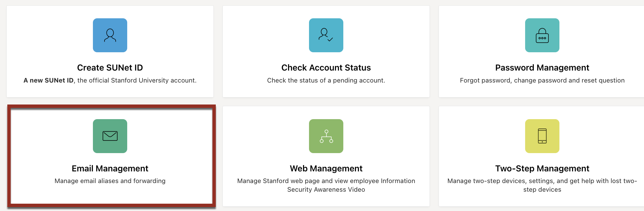The height and width of the screenshot is (211, 644).
Task: Click 'Manage email aliases and forwarding' text
Action: [x=110, y=181]
